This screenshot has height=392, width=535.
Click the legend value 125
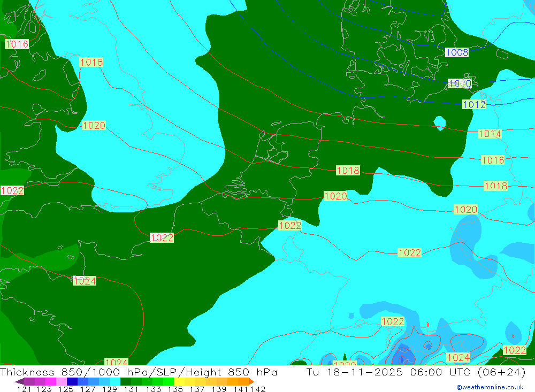(x=66, y=389)
